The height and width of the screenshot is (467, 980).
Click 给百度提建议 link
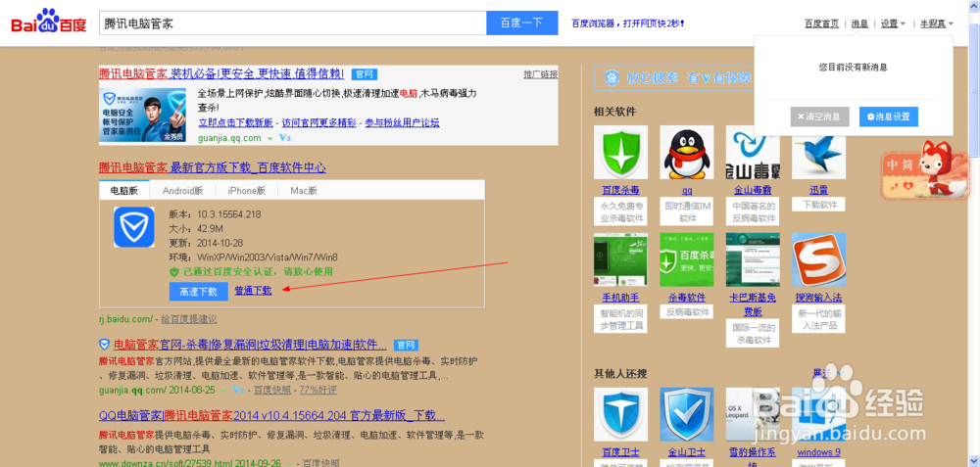(x=189, y=319)
